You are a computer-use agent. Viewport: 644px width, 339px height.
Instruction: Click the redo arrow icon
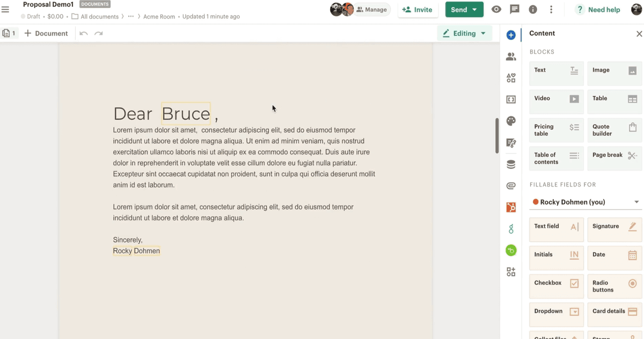(x=99, y=33)
